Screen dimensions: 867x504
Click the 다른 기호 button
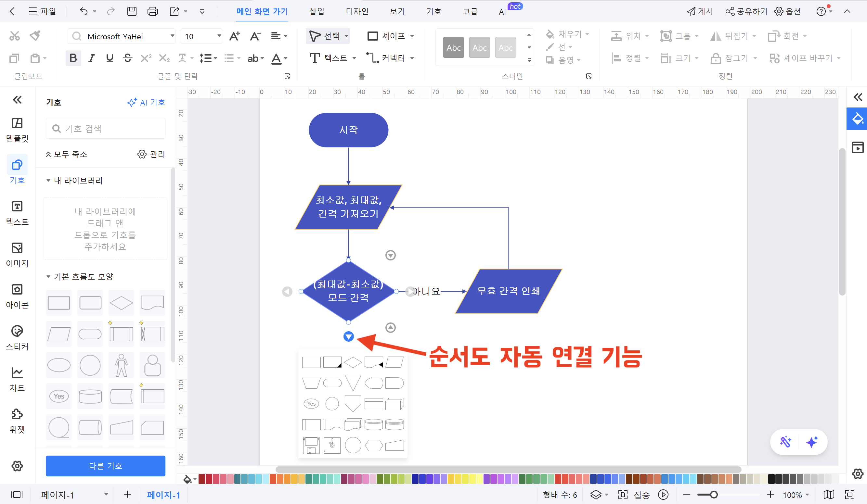click(105, 466)
